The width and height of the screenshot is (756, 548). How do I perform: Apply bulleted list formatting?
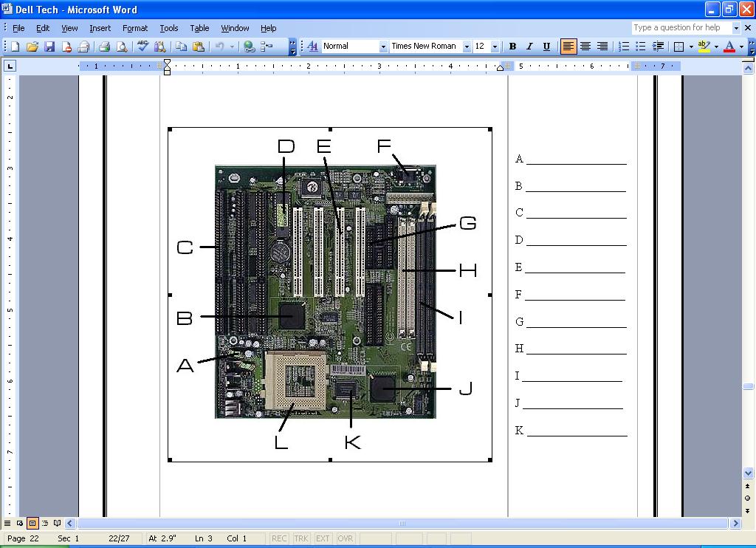pos(641,47)
